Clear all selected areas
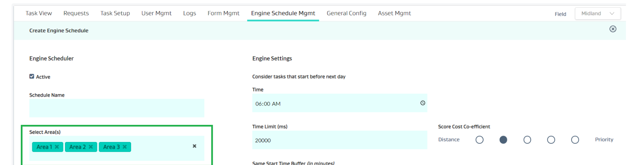This screenshot has width=644, height=165. click(194, 146)
